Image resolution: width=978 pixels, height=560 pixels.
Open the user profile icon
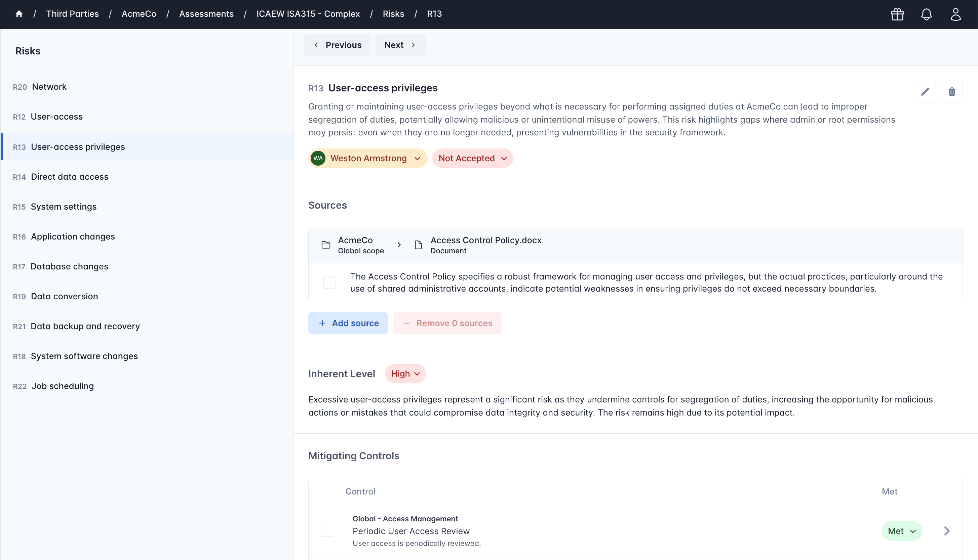click(x=955, y=14)
